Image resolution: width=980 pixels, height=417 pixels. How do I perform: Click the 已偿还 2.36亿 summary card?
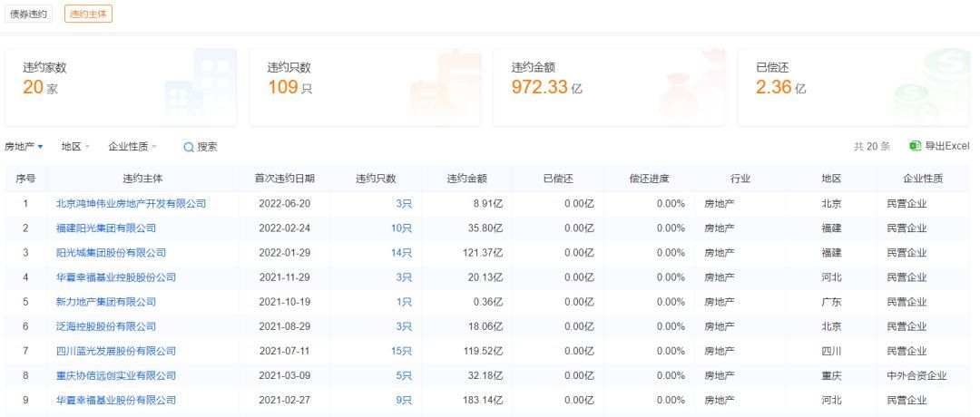[x=854, y=87]
